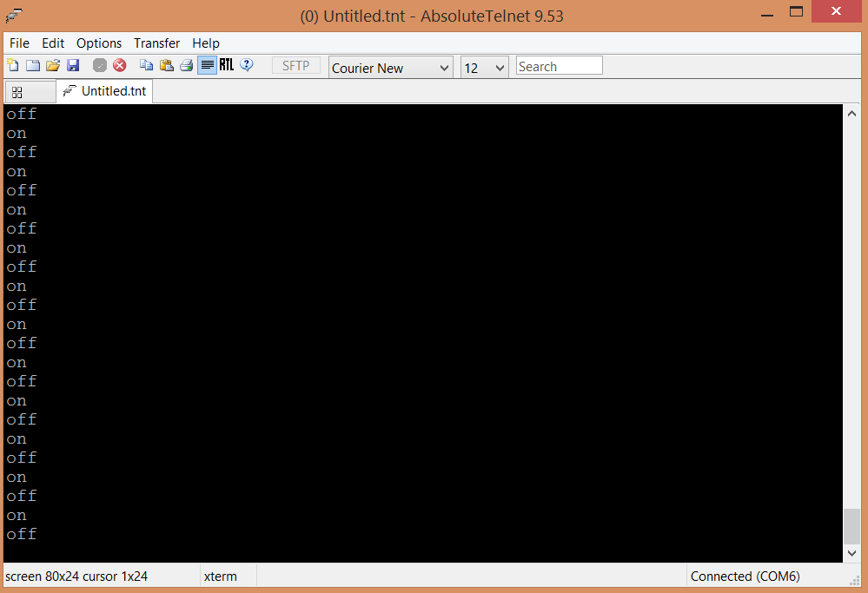Viewport: 868px width, 593px height.
Task: Toggle the line wrap display mode
Action: pyautogui.click(x=206, y=65)
